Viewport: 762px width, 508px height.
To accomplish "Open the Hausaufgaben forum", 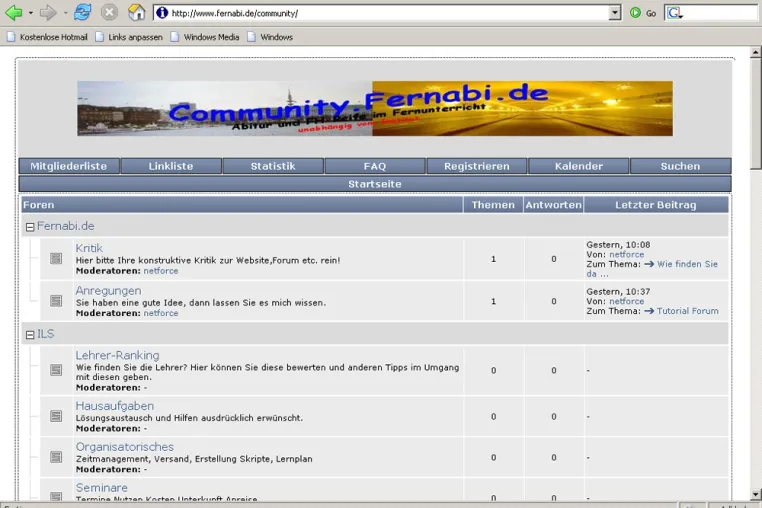I will coord(115,406).
